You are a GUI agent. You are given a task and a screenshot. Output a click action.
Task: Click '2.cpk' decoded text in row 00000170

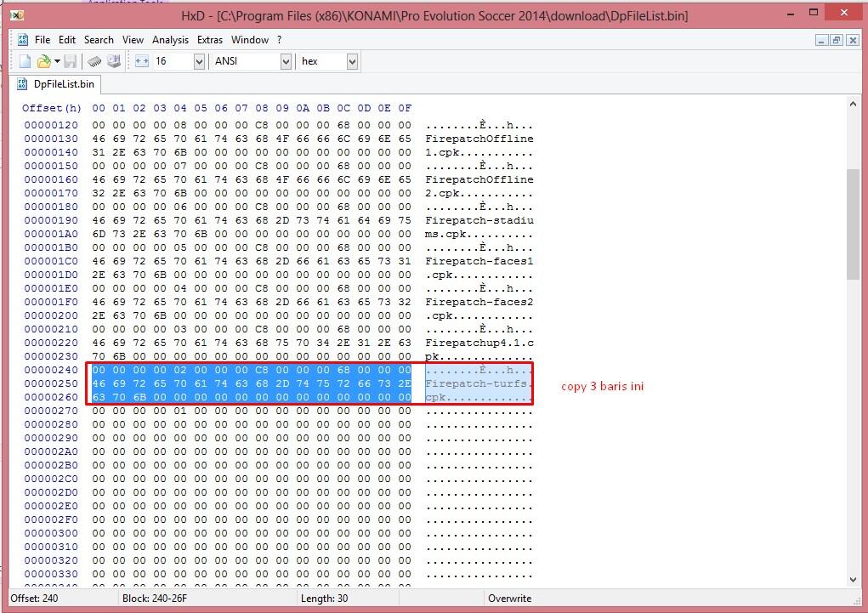click(x=442, y=193)
